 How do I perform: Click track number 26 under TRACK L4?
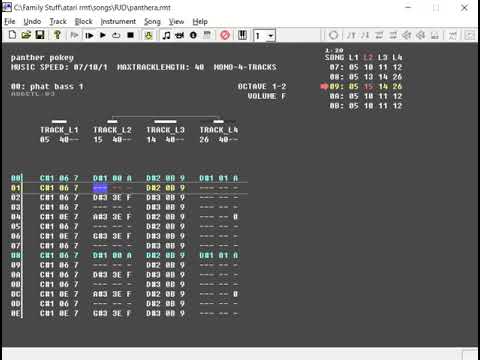coord(204,140)
